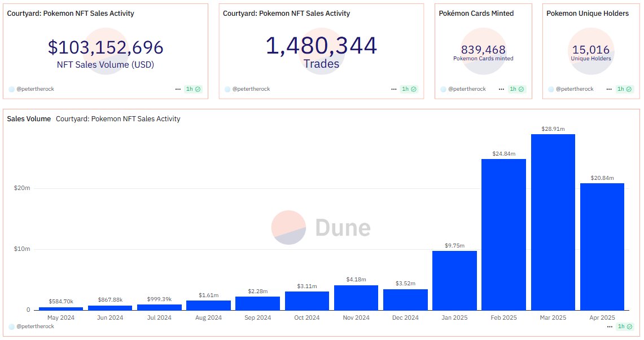Select the Apr 2025 bar

click(x=602, y=247)
